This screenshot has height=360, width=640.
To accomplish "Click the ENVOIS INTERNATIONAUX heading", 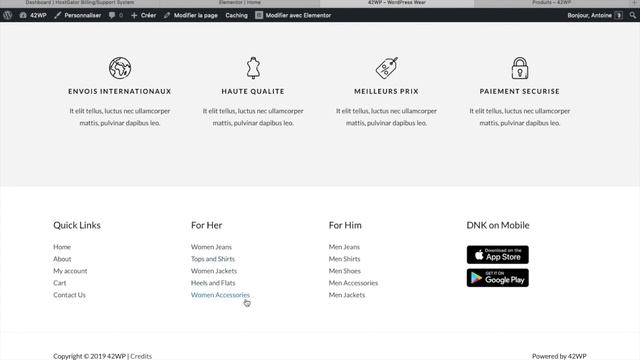I will coord(120,91).
